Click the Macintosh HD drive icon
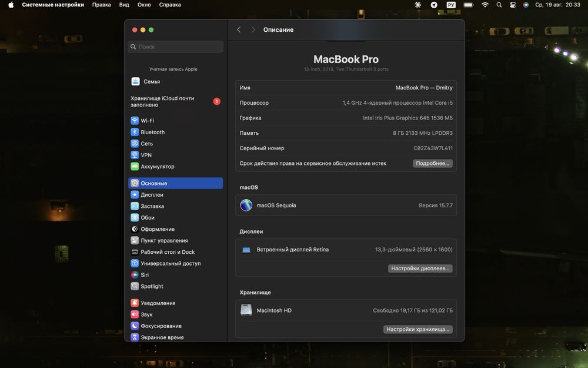The image size is (588, 368). [x=246, y=310]
